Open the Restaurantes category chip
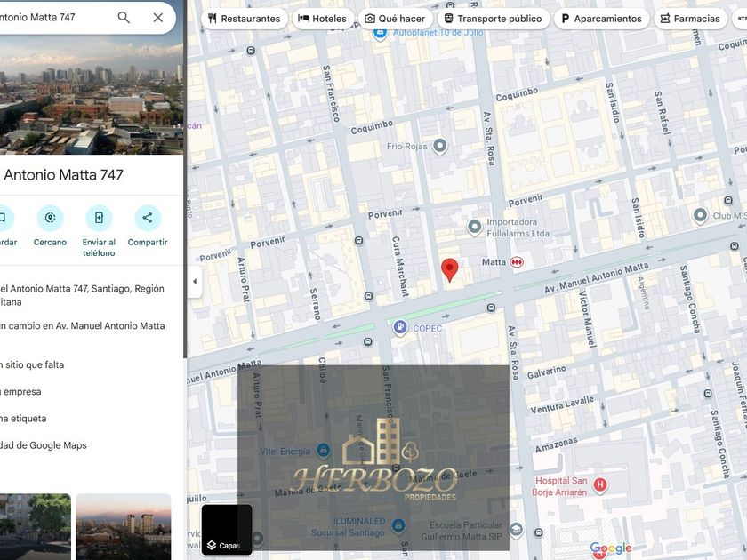Image resolution: width=747 pixels, height=560 pixels. 245,19
